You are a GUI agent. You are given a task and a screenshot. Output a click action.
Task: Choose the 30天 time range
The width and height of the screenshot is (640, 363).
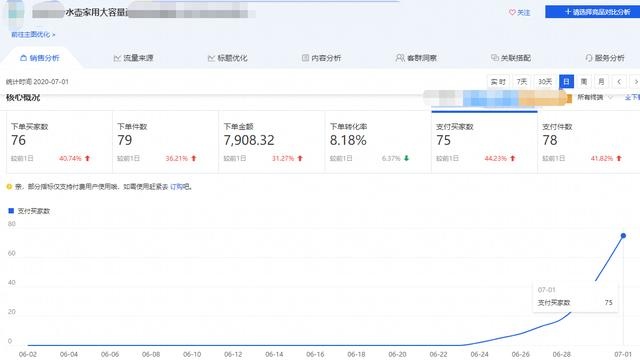point(545,82)
